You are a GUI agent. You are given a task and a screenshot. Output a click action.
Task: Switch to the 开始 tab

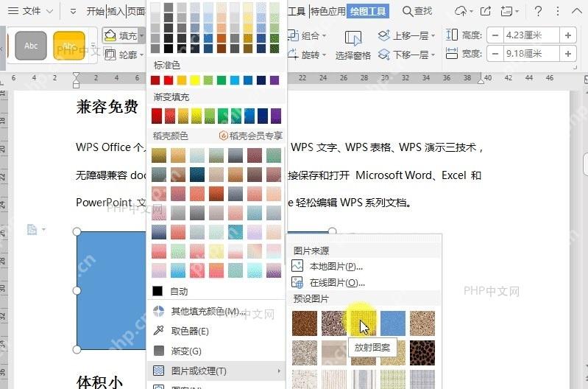(x=95, y=12)
